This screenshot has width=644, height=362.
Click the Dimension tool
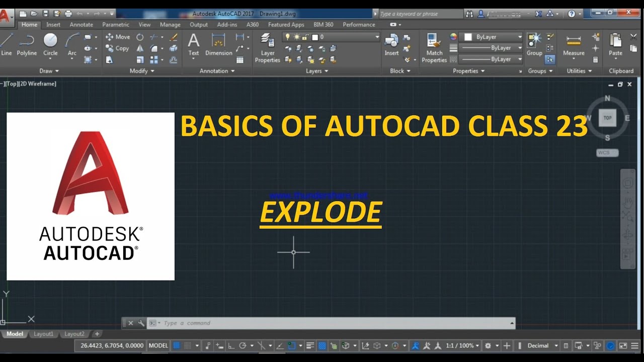(218, 44)
